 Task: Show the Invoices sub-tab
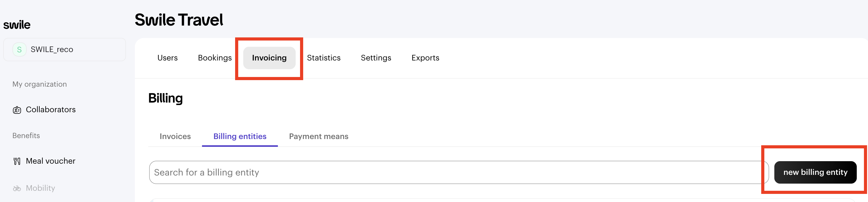[x=175, y=136]
